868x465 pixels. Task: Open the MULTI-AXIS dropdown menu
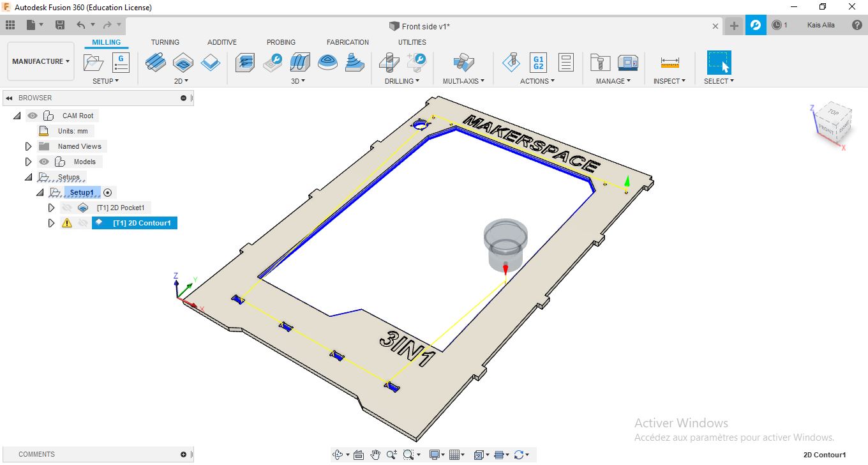464,81
